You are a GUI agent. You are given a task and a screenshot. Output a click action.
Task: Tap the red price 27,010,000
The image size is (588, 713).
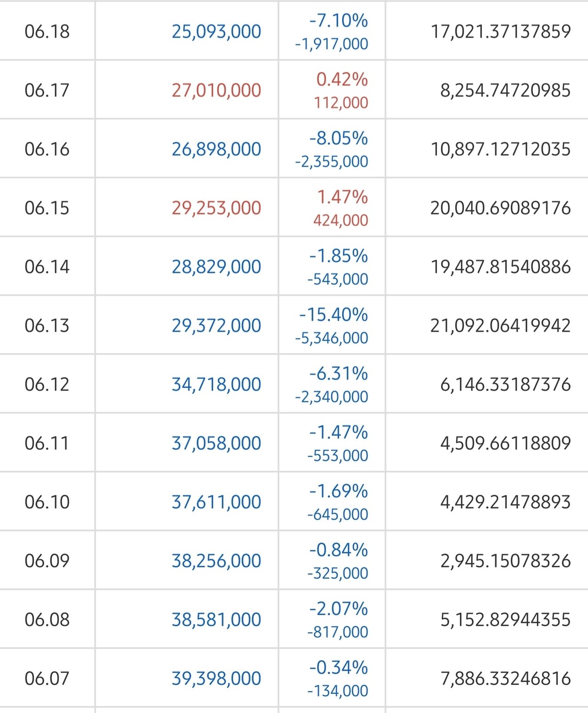(x=216, y=90)
